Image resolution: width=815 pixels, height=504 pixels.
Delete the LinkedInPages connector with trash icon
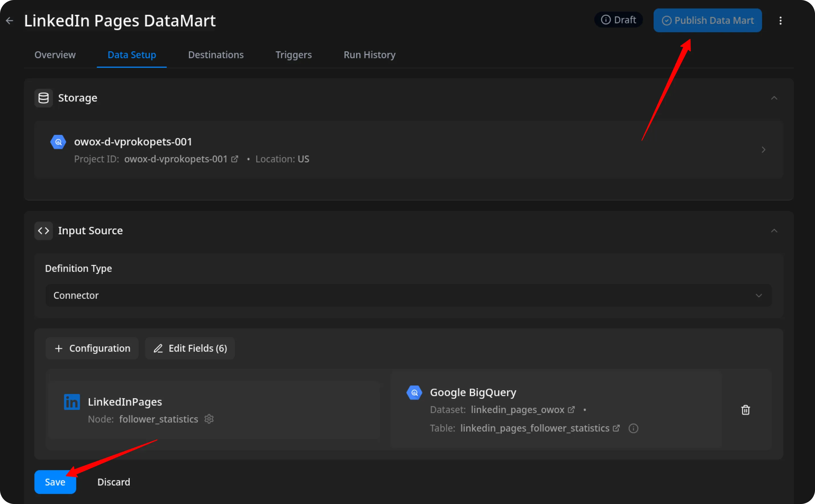746,410
